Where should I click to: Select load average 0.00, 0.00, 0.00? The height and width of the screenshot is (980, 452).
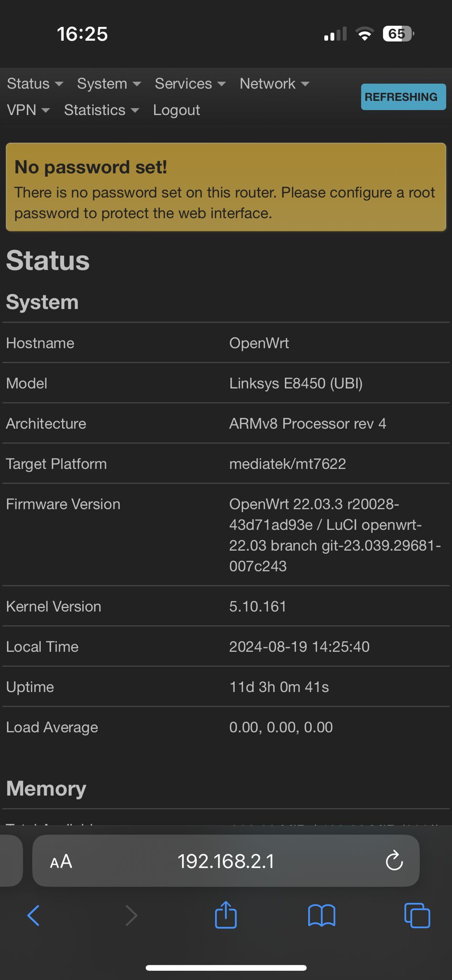coord(281,727)
